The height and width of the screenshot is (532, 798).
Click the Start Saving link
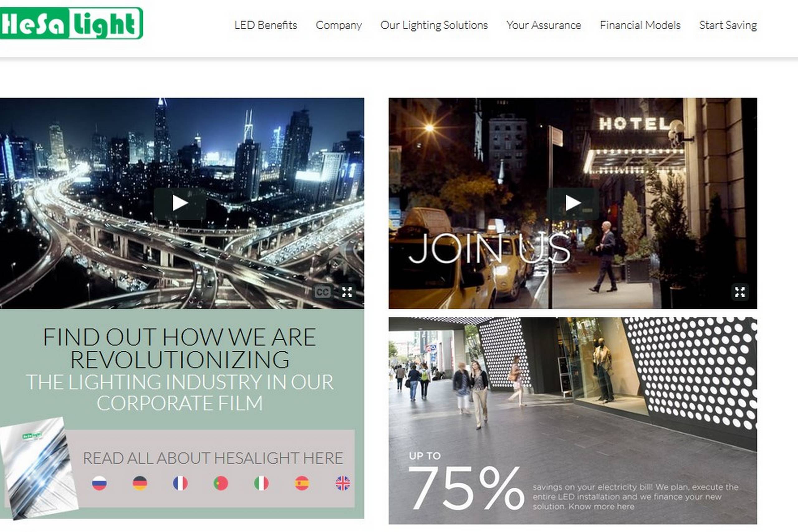point(728,25)
